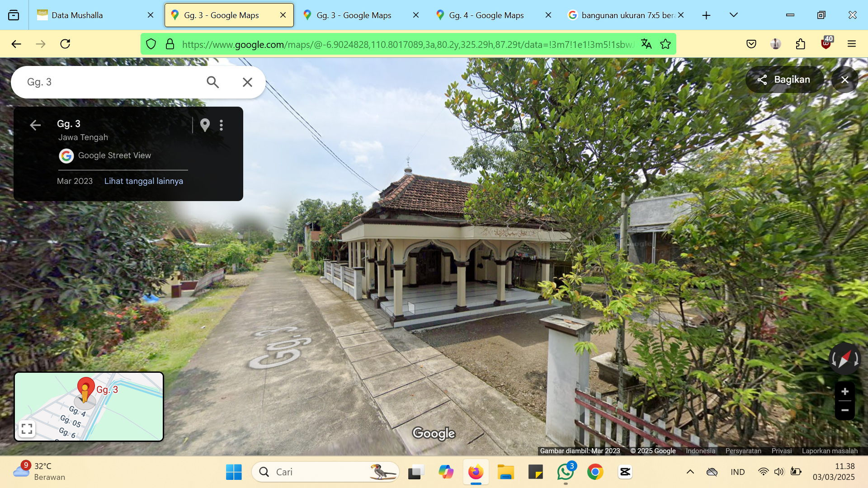Click Laporkan masalah link
The width and height of the screenshot is (868, 488).
(x=830, y=450)
